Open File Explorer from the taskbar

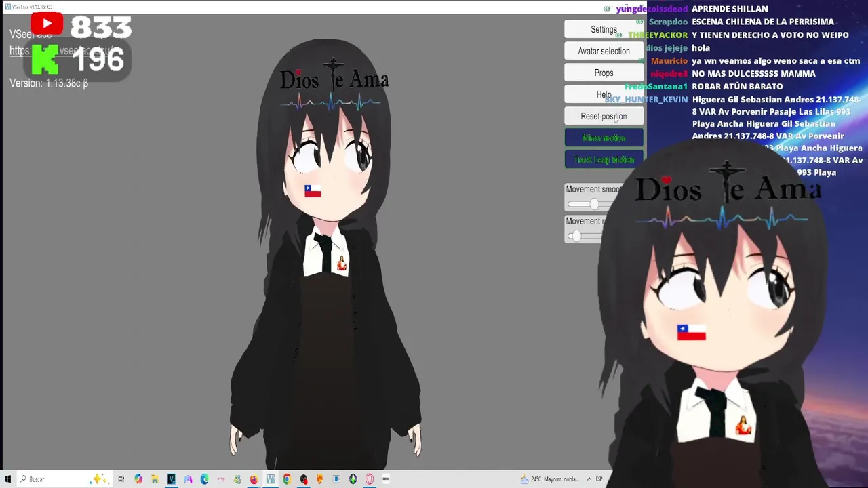(x=155, y=479)
